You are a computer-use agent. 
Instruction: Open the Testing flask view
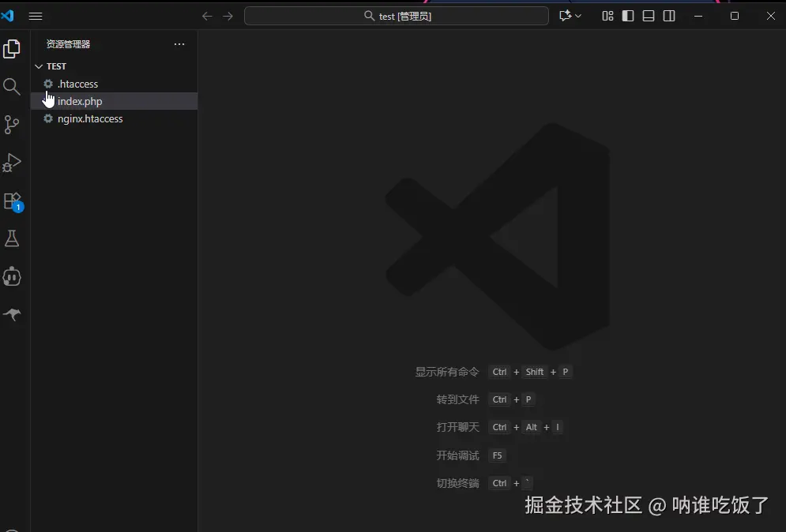12,238
